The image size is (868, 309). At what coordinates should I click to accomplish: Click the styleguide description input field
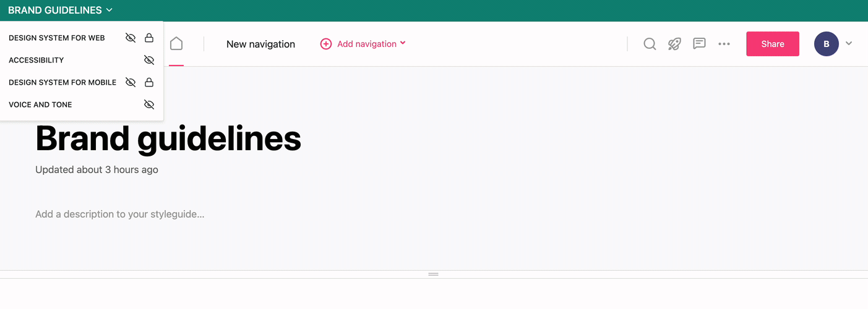(x=120, y=214)
